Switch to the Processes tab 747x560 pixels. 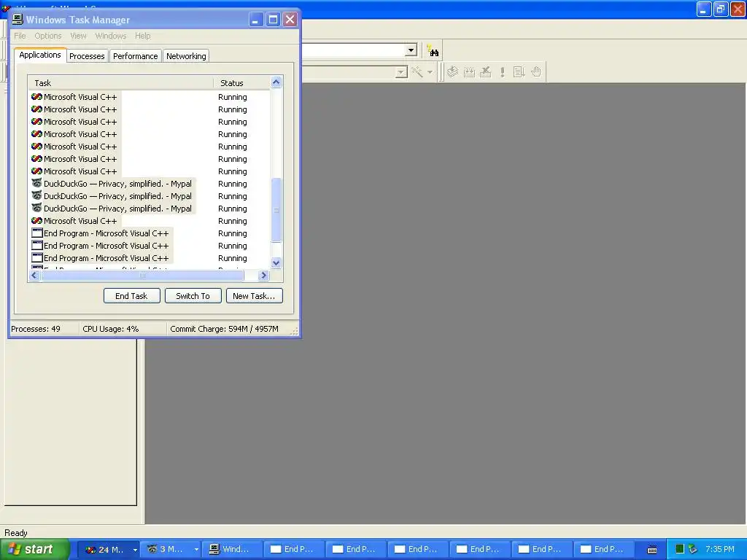pos(87,55)
